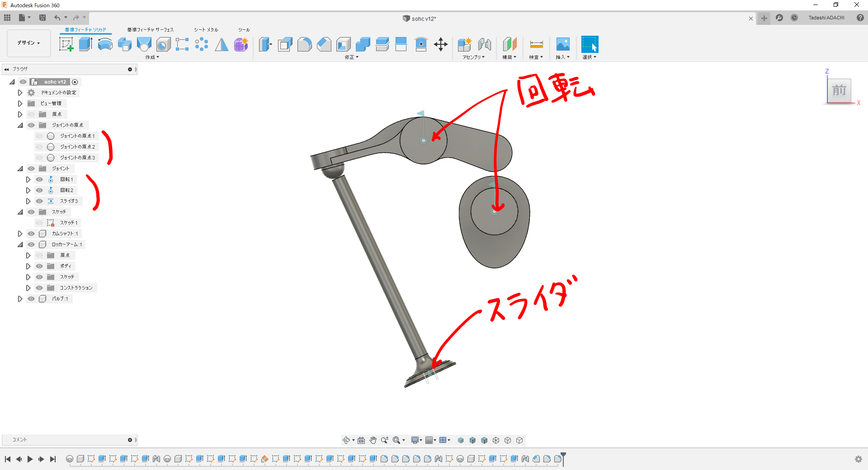The height and width of the screenshot is (470, 868).
Task: Play the timeline
Action: 30,459
